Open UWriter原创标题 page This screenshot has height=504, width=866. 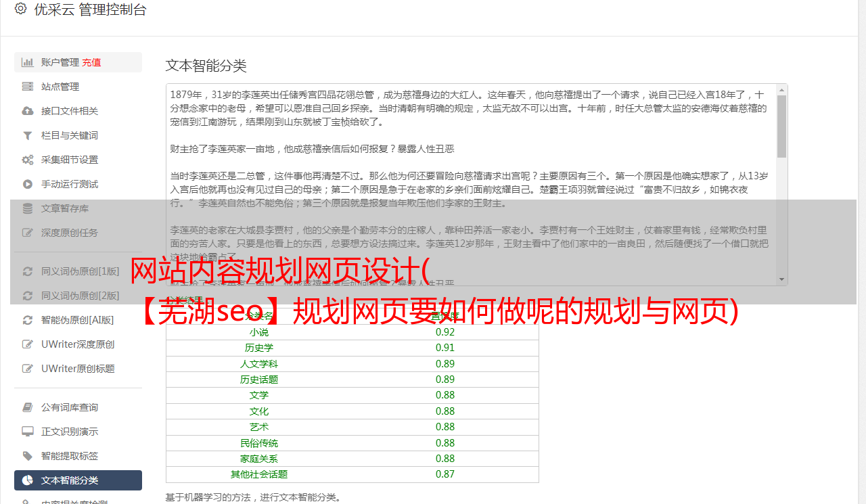pos(78,369)
